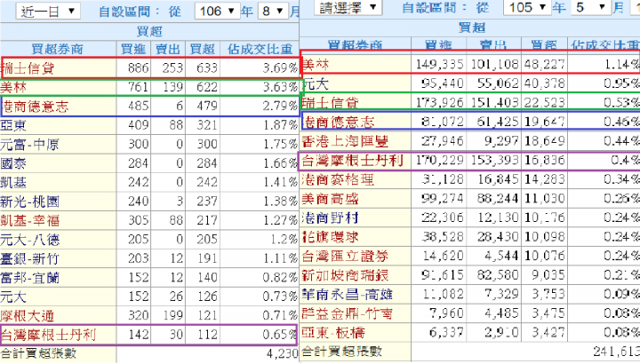Screen dimensions: 640x364
Task: Open 凱基 broker link with 242 bought
Action: click(13, 182)
